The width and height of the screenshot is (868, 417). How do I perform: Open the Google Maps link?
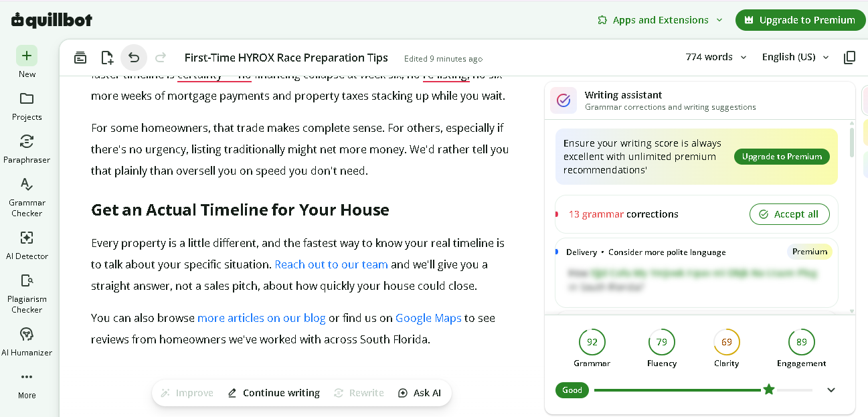[428, 318]
